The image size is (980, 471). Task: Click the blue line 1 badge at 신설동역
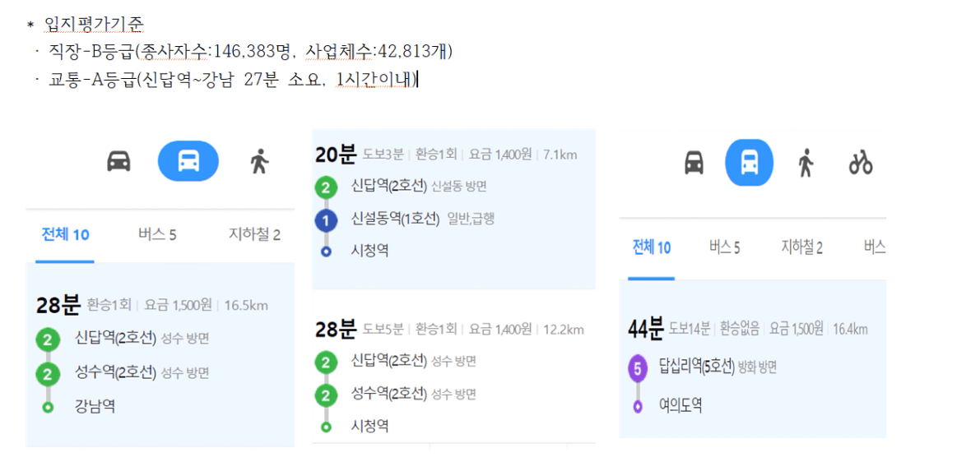click(326, 219)
